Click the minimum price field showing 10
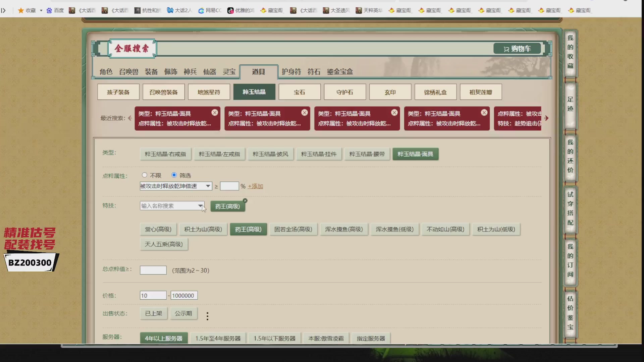The height and width of the screenshot is (362, 644). coord(153,295)
